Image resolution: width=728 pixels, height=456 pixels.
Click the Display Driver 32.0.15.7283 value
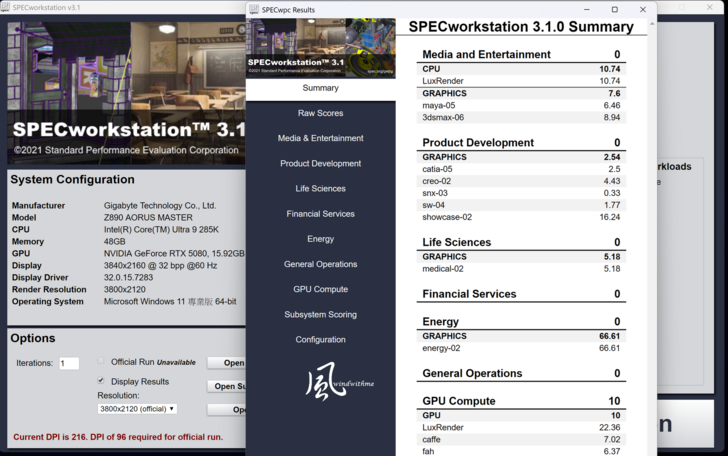(x=128, y=277)
